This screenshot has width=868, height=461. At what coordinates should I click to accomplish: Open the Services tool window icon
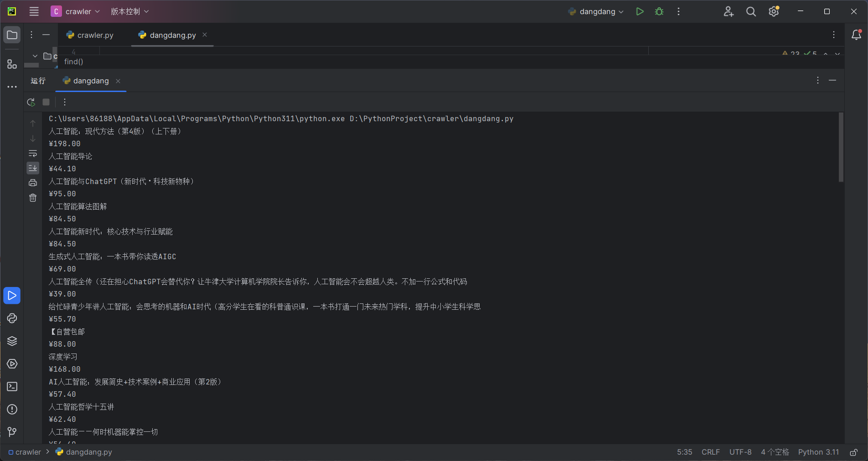12,364
